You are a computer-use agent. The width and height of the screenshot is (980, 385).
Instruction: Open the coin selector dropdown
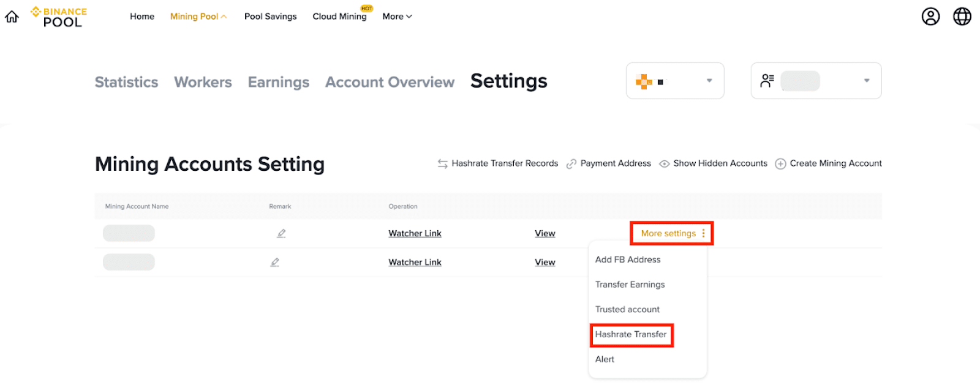coord(675,81)
